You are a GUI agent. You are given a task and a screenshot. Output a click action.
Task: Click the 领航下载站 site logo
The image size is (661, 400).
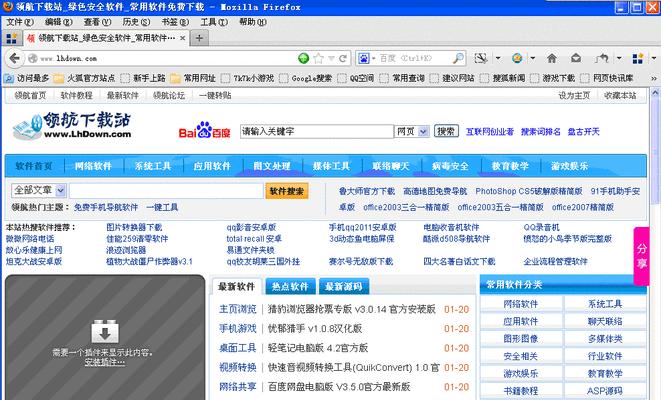click(x=73, y=126)
